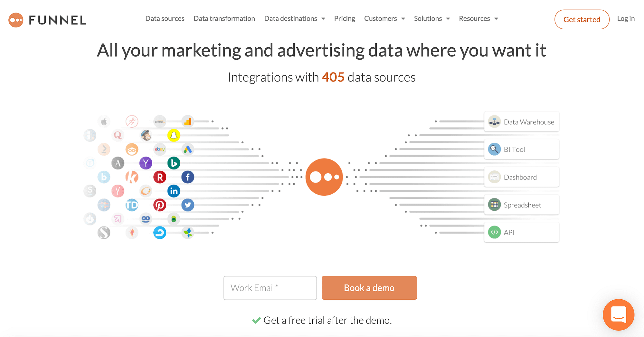Expand the Data destinations dropdown
Viewport: 644px width, 337px height.
click(294, 19)
